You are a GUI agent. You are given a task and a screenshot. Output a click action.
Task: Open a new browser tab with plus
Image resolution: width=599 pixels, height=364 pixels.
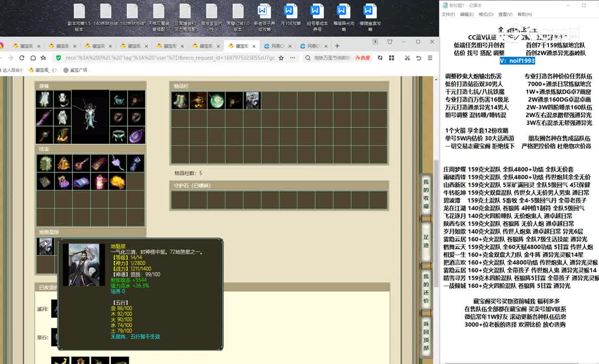pyautogui.click(x=337, y=46)
